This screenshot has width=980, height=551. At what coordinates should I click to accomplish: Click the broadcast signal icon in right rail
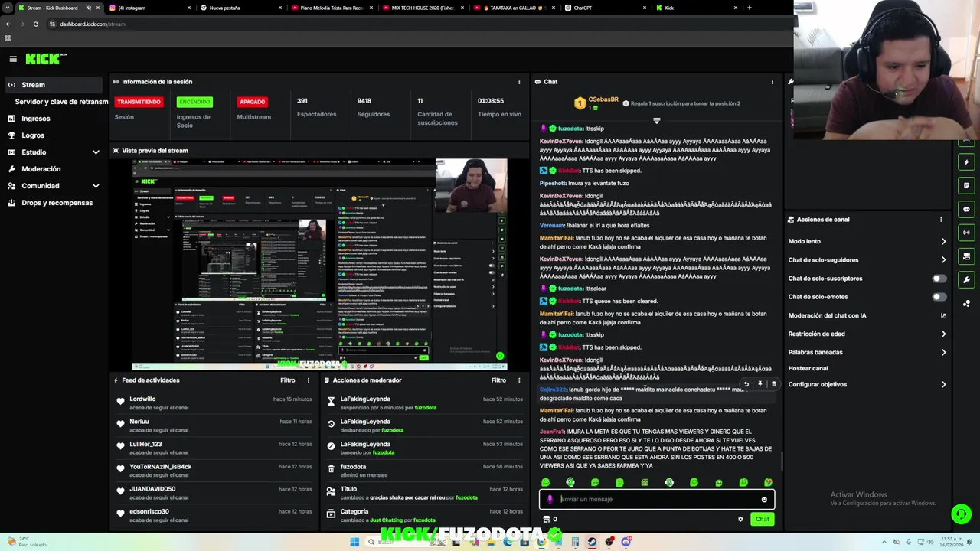(966, 233)
